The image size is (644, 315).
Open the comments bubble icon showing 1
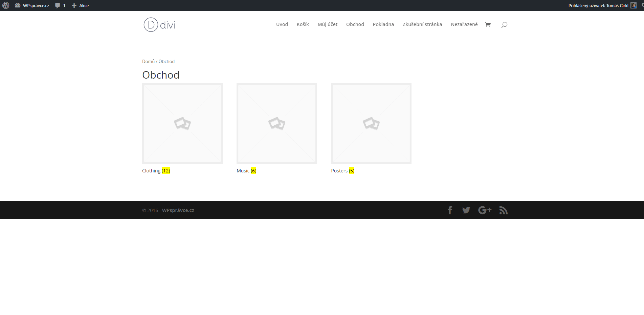(x=60, y=5)
